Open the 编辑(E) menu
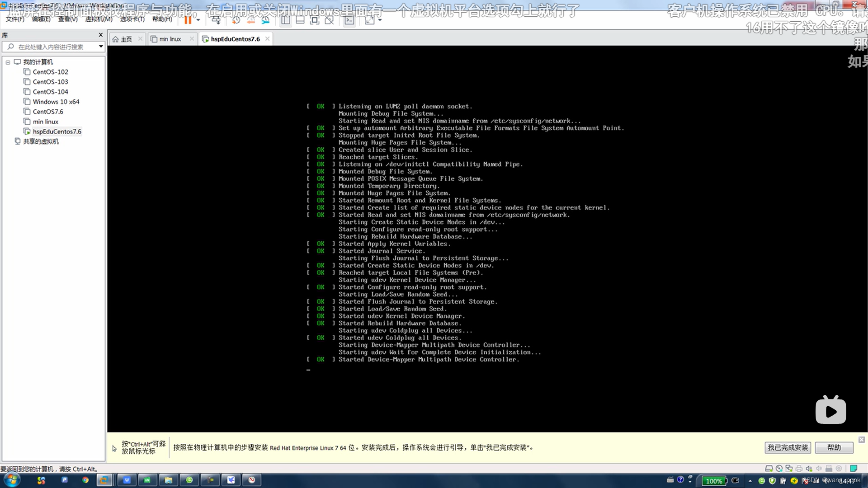 pos(41,19)
